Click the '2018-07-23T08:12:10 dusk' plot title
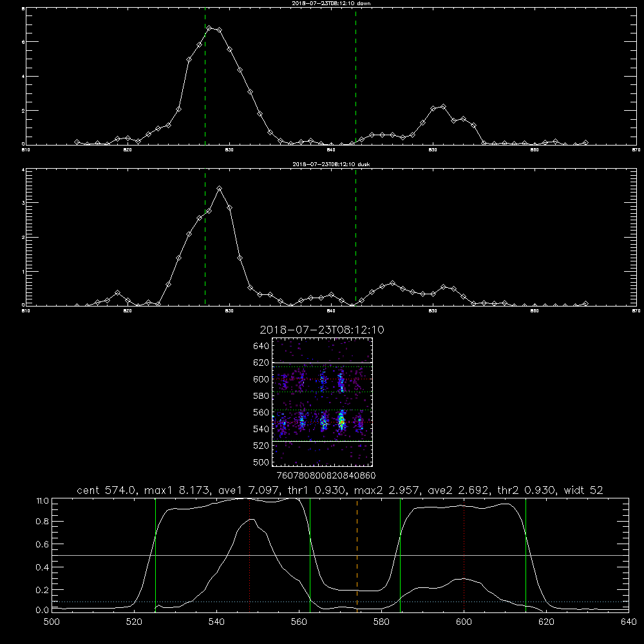The width and height of the screenshot is (644, 644). coord(331,164)
